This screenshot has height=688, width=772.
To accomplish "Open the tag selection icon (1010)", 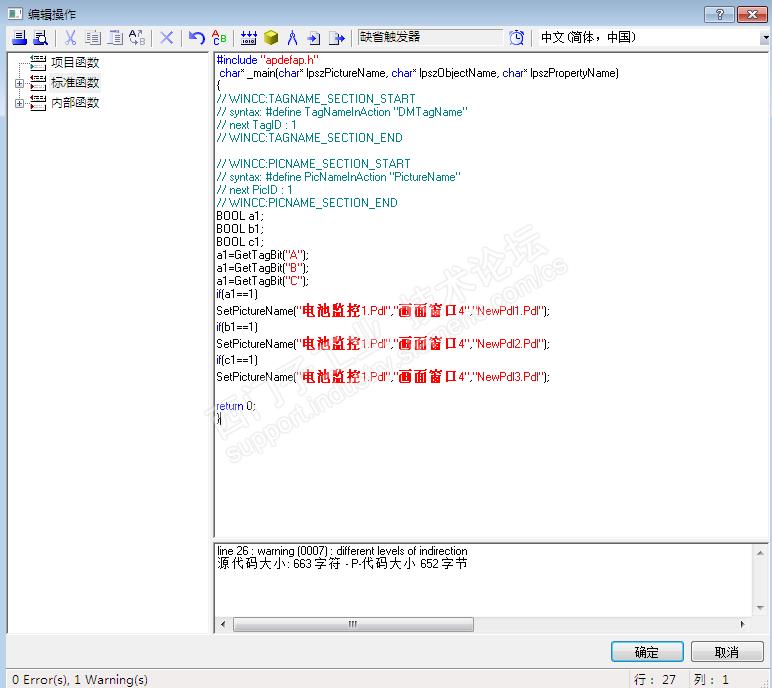I will pos(249,37).
